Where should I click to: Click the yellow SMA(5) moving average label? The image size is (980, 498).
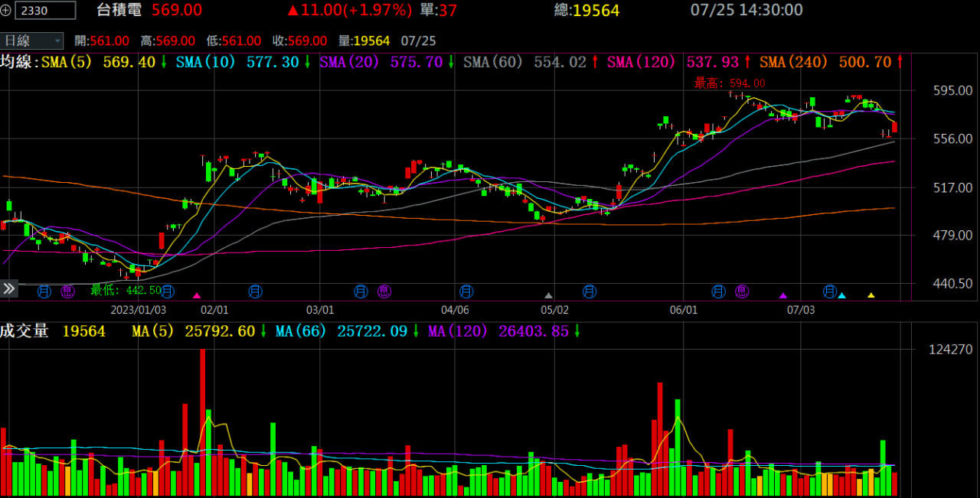[66, 62]
